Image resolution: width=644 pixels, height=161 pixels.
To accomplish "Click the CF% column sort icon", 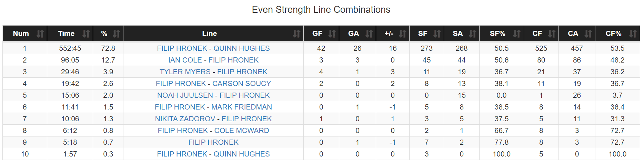I will pyautogui.click(x=633, y=34).
